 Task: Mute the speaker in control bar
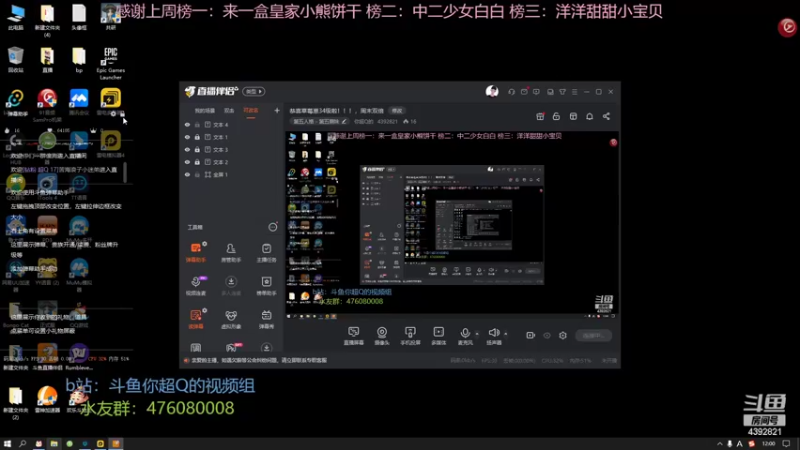pos(493,334)
